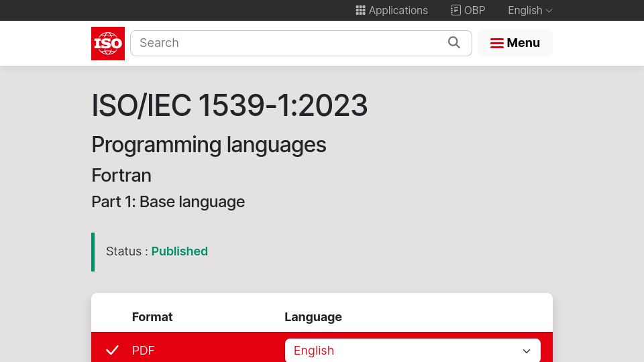Click the PDF format label
The image size is (644, 362).
[x=143, y=351]
